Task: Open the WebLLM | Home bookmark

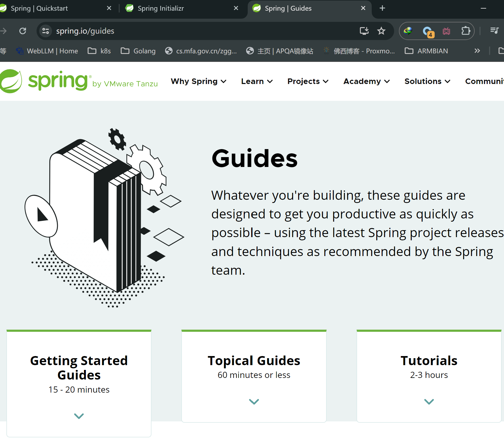Action: point(47,51)
